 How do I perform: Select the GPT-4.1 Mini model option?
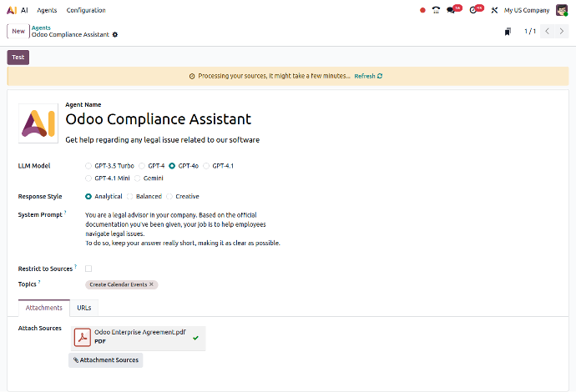(88, 178)
